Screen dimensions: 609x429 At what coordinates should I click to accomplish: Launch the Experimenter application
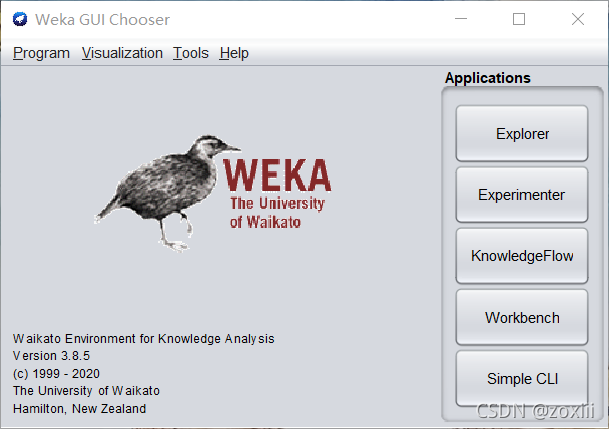(522, 195)
